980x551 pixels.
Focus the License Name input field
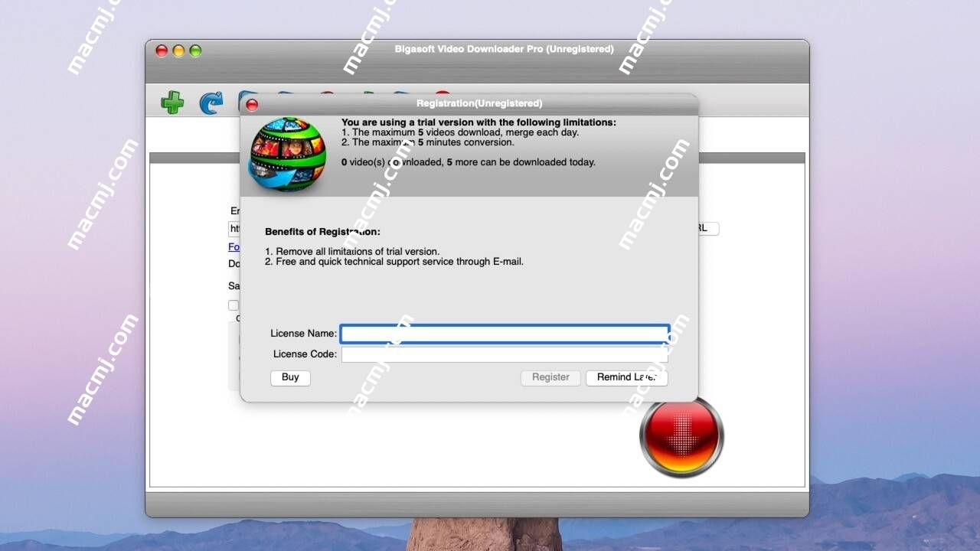coord(505,334)
